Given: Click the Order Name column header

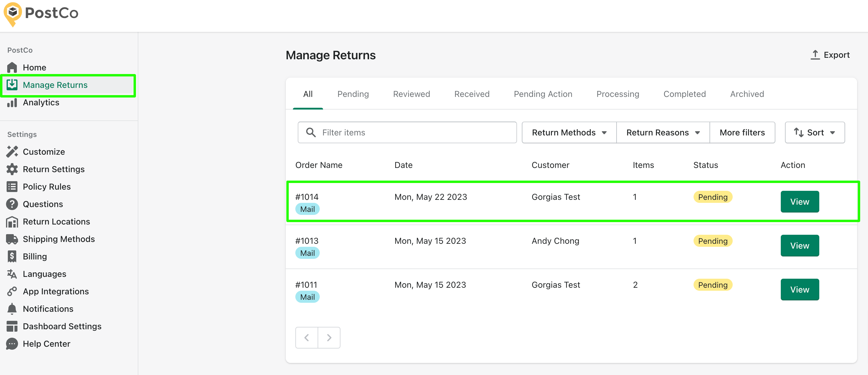Looking at the screenshot, I should [x=319, y=165].
